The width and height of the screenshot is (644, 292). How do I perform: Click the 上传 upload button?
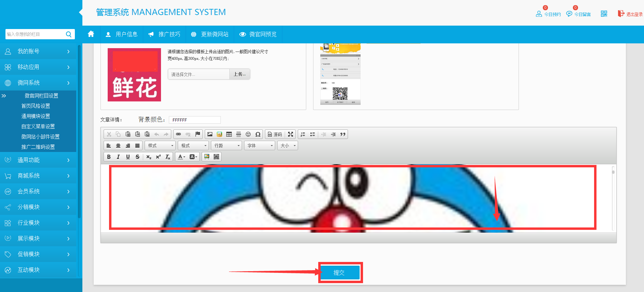point(240,74)
